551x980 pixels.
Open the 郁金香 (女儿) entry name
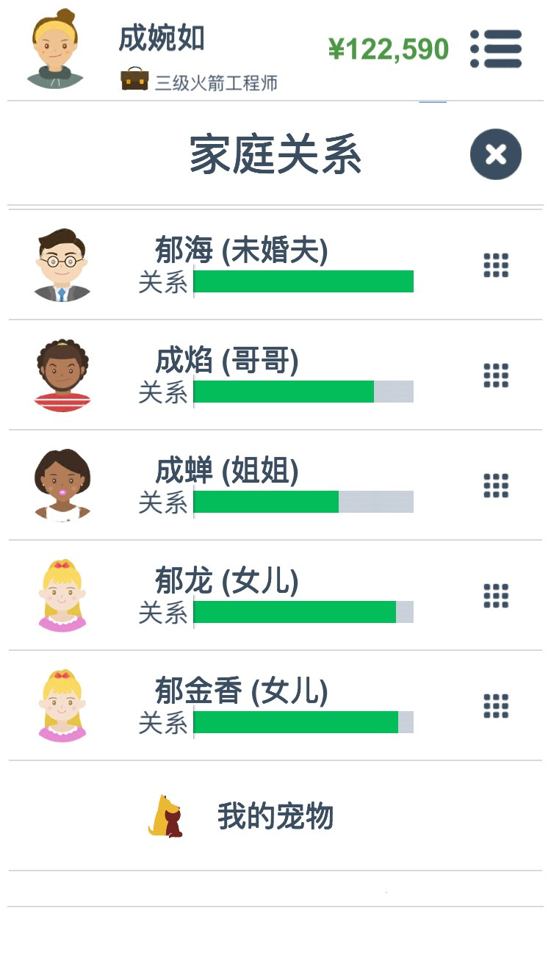click(x=241, y=691)
